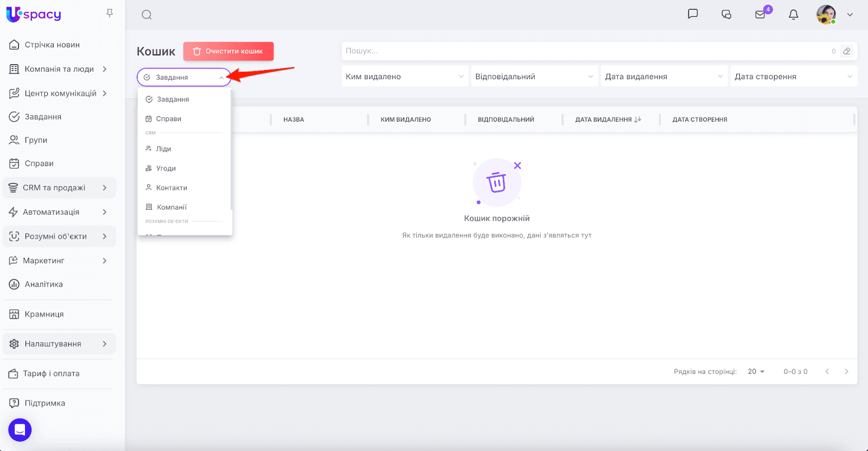Open the global search magnifier icon
Image resolution: width=868 pixels, height=451 pixels.
(x=146, y=15)
